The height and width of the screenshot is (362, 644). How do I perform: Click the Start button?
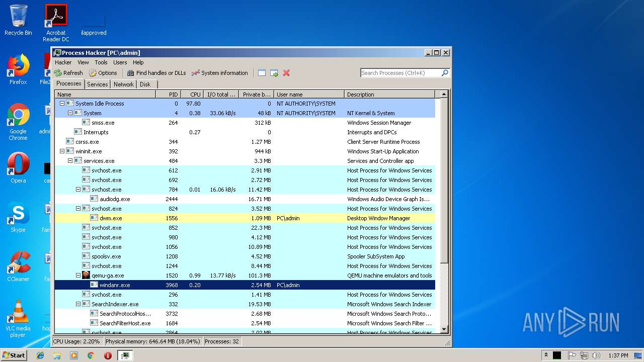14,355
